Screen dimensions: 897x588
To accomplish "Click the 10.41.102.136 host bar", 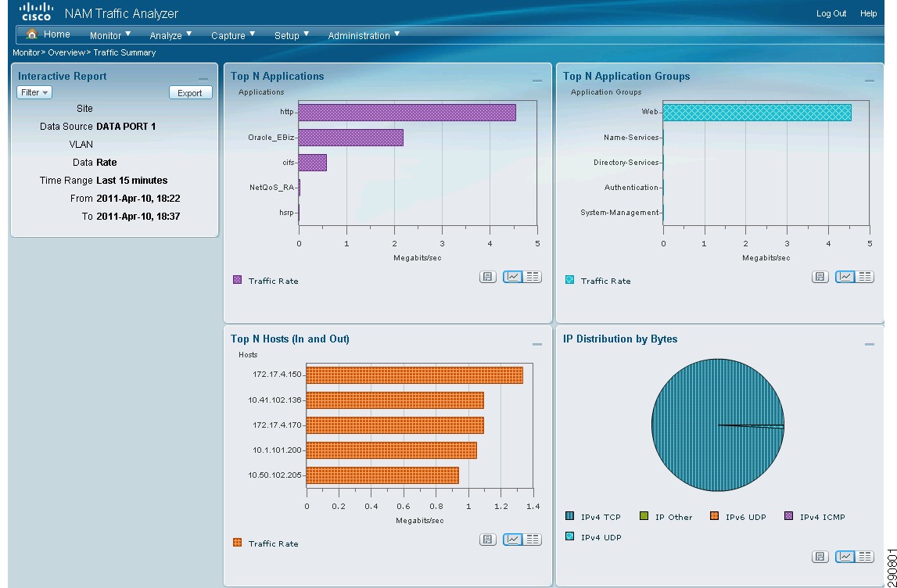I will click(x=395, y=400).
